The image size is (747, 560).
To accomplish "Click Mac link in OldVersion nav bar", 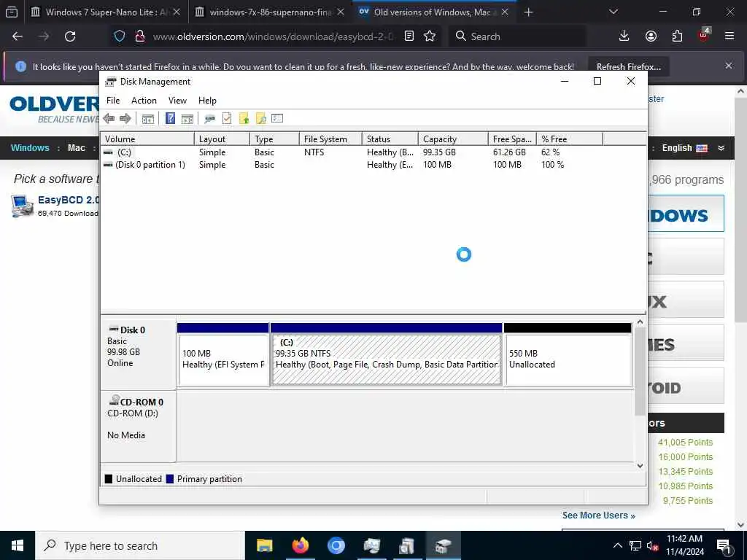I will [76, 147].
